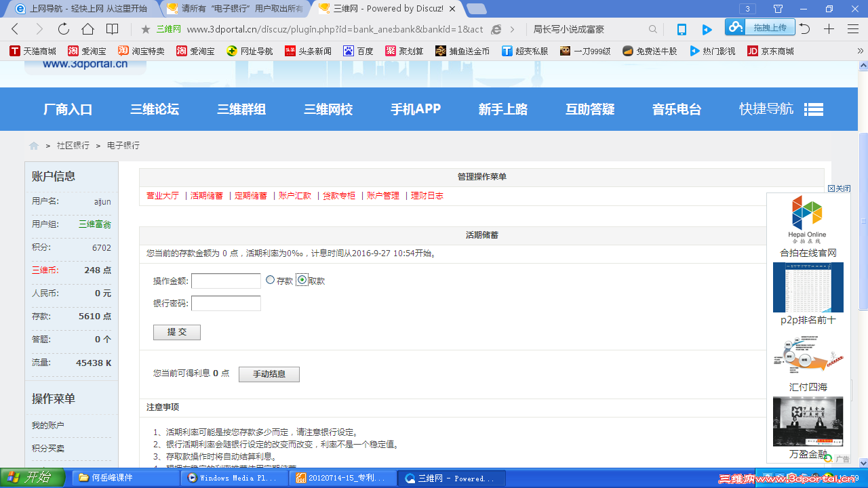Open the video player icon in toolbar
The image size is (868, 488).
707,29
